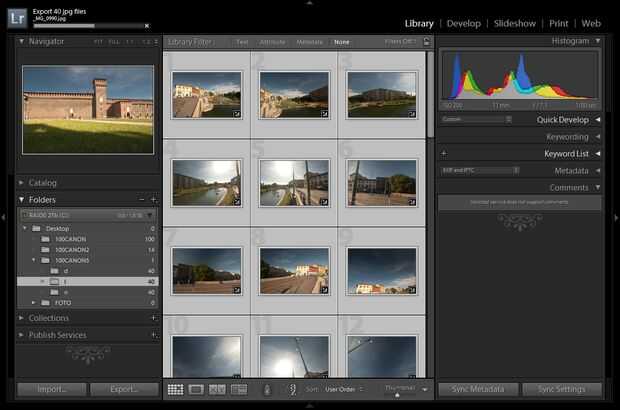Click the FOTO folder icon
The height and width of the screenshot is (410, 620).
[x=45, y=303]
